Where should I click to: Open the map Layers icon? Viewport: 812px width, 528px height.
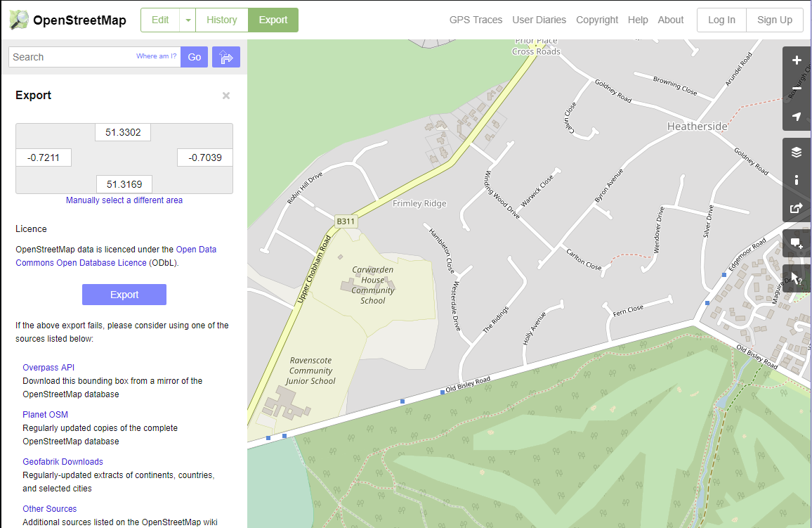(x=797, y=152)
